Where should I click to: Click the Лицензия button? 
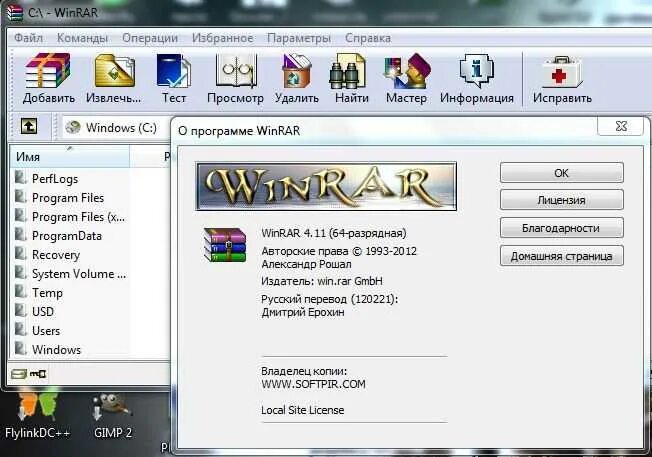tap(562, 200)
